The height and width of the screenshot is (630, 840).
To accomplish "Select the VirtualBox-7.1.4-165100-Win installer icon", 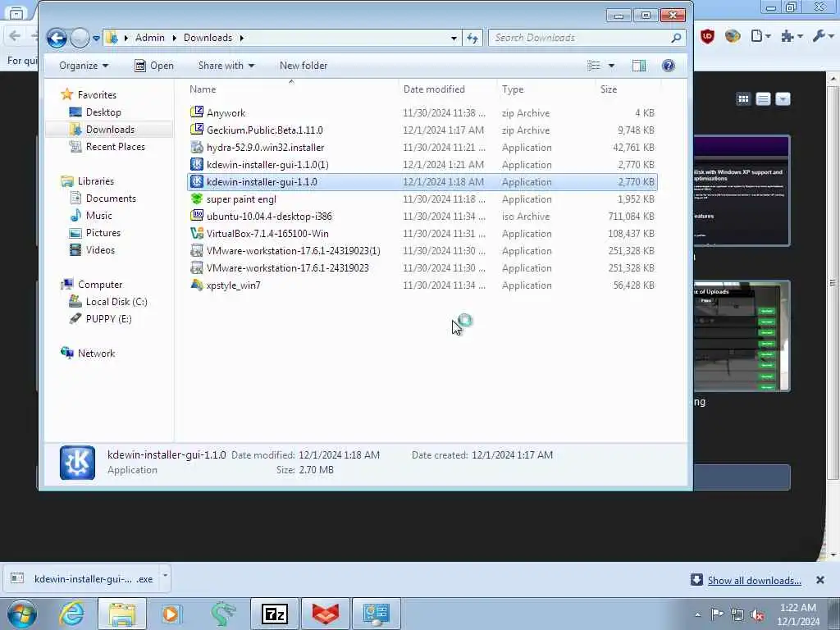I will [x=197, y=233].
